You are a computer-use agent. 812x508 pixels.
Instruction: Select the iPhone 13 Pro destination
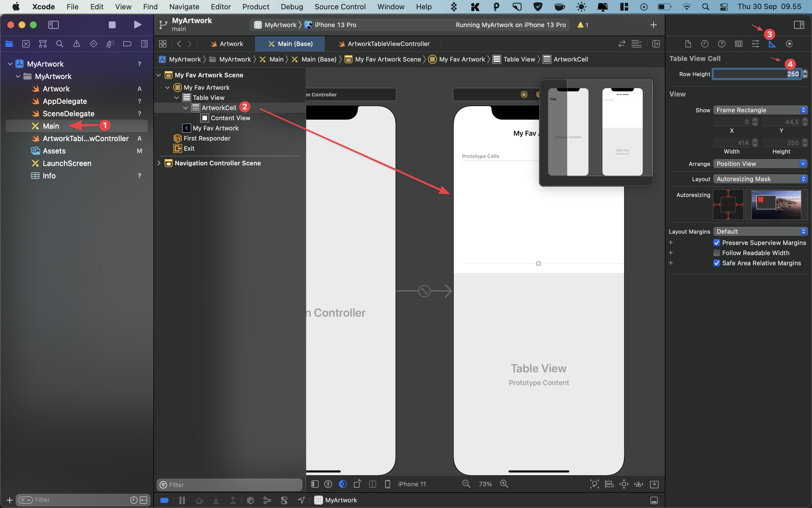[331, 25]
